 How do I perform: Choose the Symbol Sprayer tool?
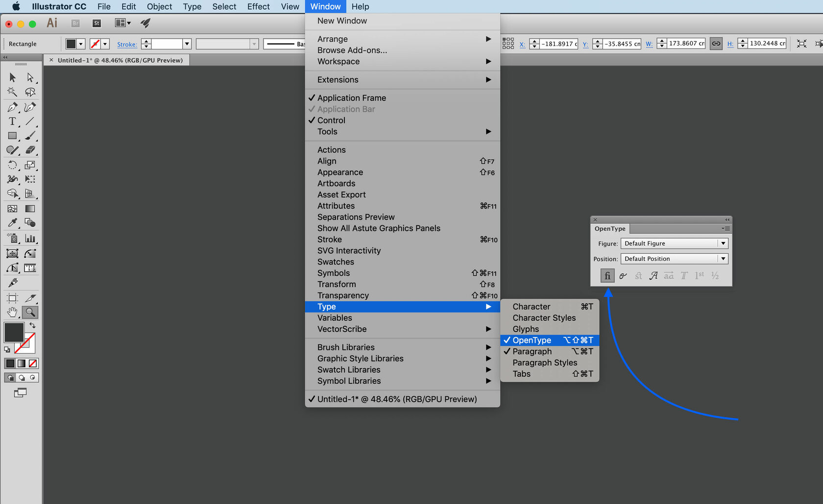coord(13,239)
